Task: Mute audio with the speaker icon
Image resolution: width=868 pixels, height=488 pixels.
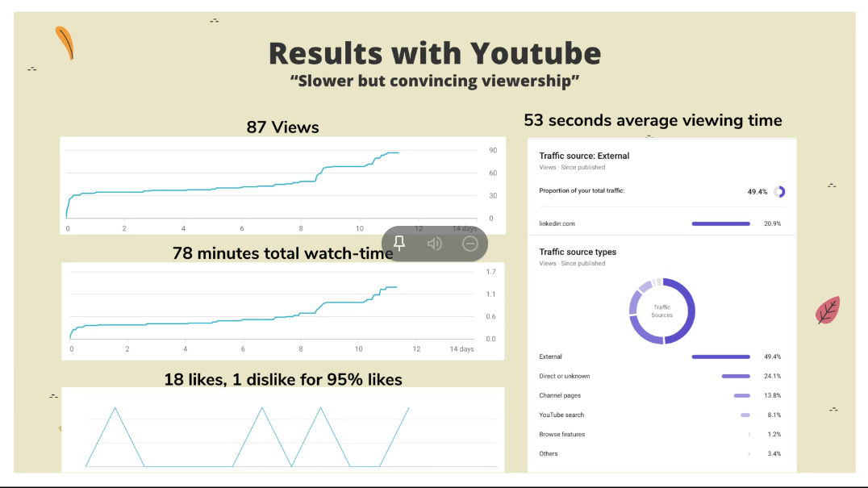Action: pyautogui.click(x=435, y=244)
